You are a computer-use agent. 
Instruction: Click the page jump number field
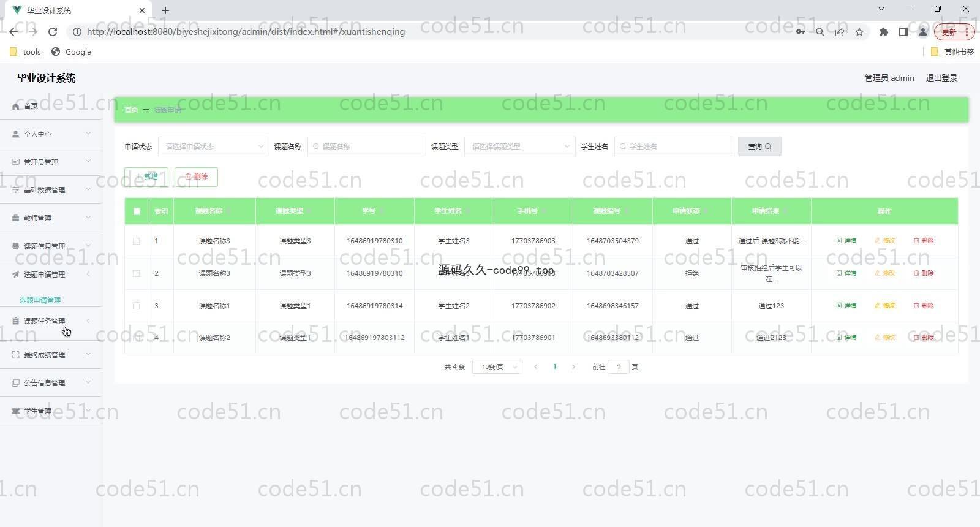(x=619, y=366)
